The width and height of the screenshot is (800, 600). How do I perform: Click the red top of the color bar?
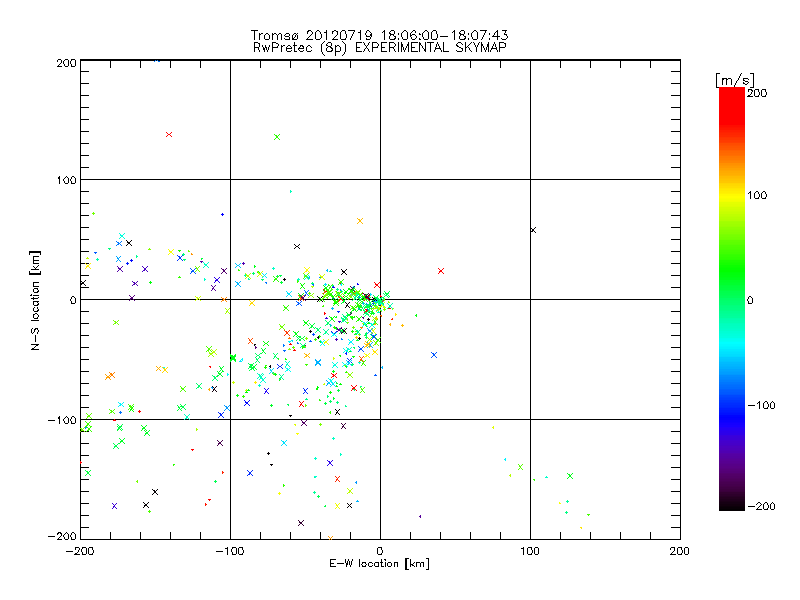tap(731, 95)
